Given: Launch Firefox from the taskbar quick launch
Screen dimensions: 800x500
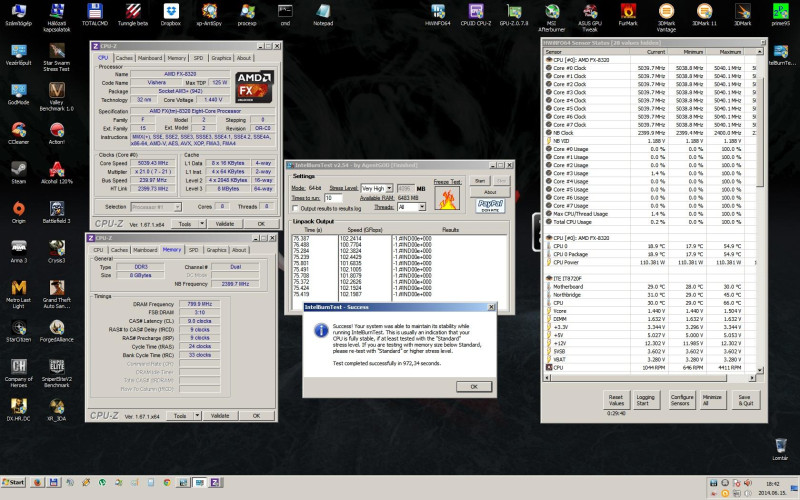Looking at the screenshot, I should click(x=37, y=482).
